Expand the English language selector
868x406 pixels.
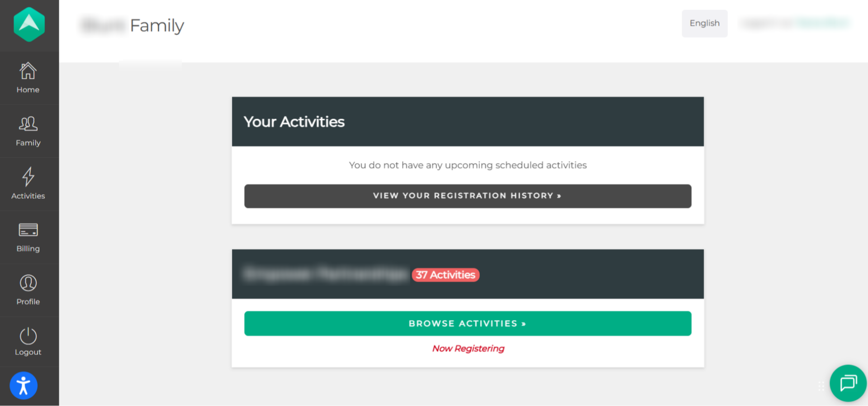click(704, 24)
